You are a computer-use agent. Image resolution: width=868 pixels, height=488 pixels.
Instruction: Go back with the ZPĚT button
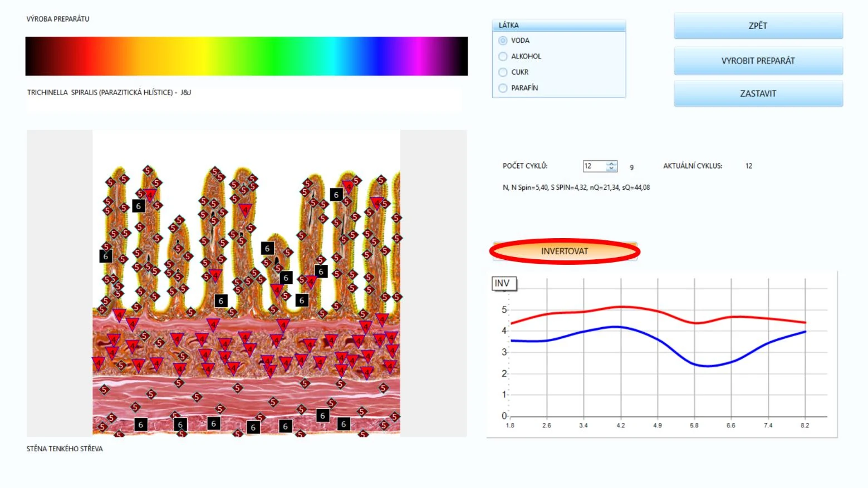[x=758, y=26]
